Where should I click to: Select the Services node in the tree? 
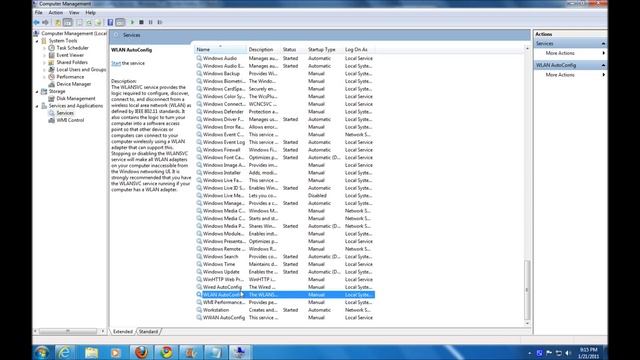tap(65, 113)
